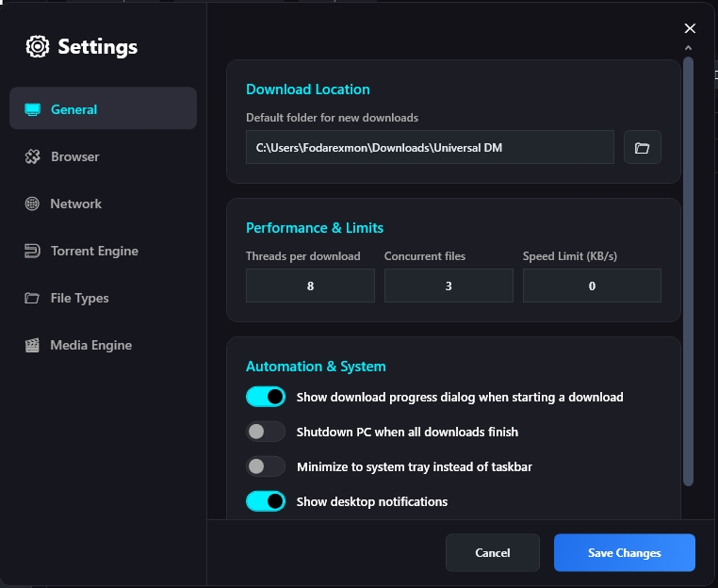Open the Media Engine tab

pyautogui.click(x=103, y=345)
